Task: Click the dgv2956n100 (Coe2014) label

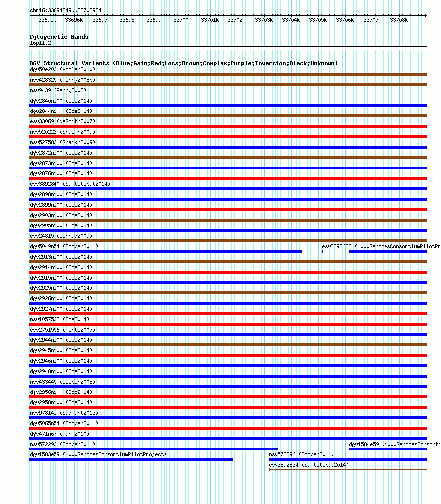Action: (x=61, y=392)
